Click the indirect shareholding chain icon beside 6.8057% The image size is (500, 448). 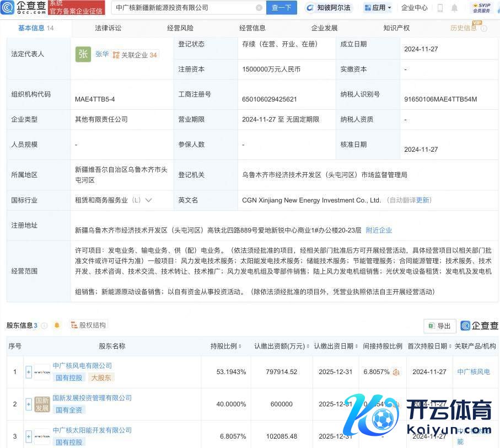pos(396,372)
